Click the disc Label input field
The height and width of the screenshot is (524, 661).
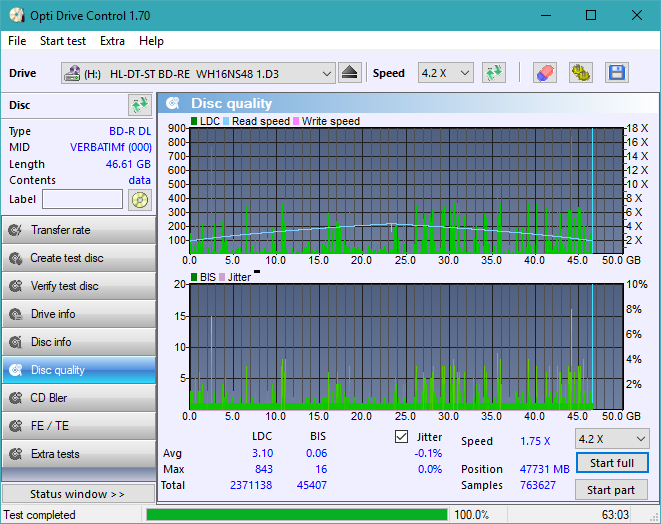pyautogui.click(x=83, y=199)
